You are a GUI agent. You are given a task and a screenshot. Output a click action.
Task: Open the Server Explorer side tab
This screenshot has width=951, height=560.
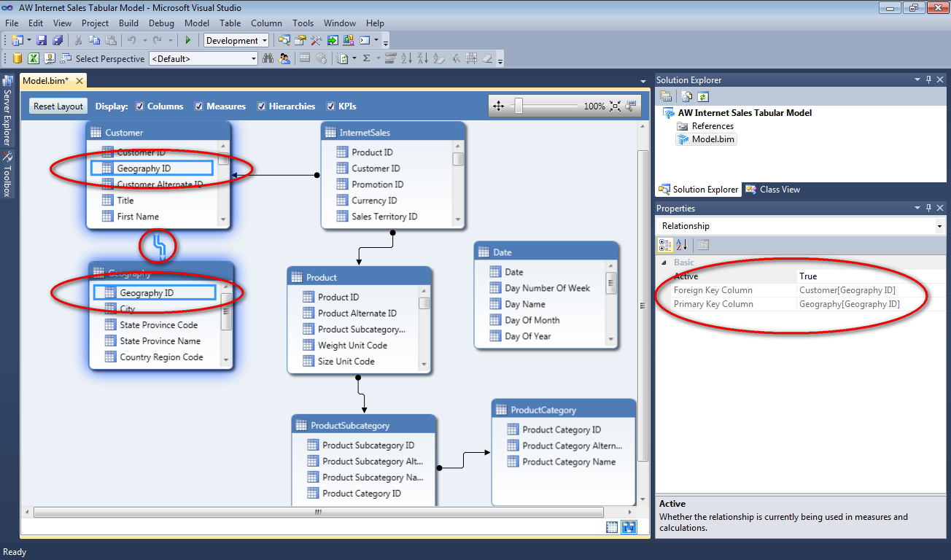(x=7, y=109)
